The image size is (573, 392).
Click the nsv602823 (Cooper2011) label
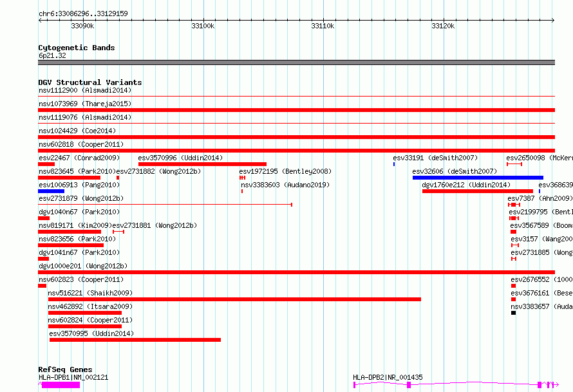pos(81,279)
